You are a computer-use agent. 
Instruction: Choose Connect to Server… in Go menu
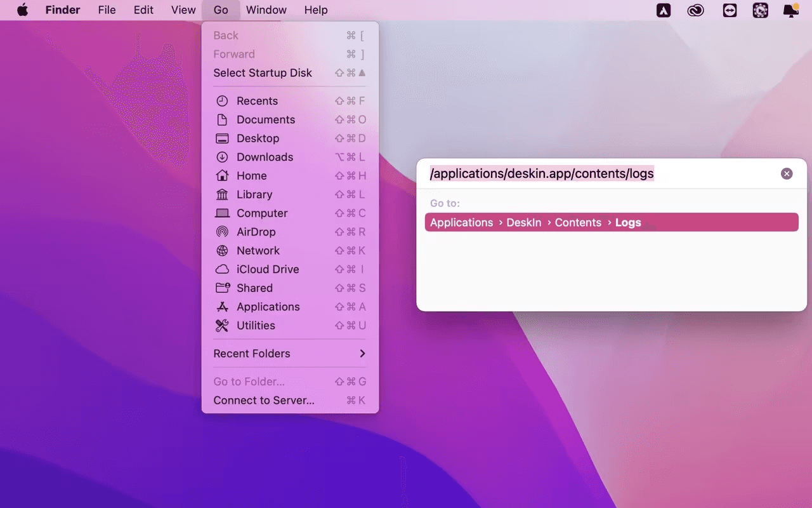(x=290, y=400)
